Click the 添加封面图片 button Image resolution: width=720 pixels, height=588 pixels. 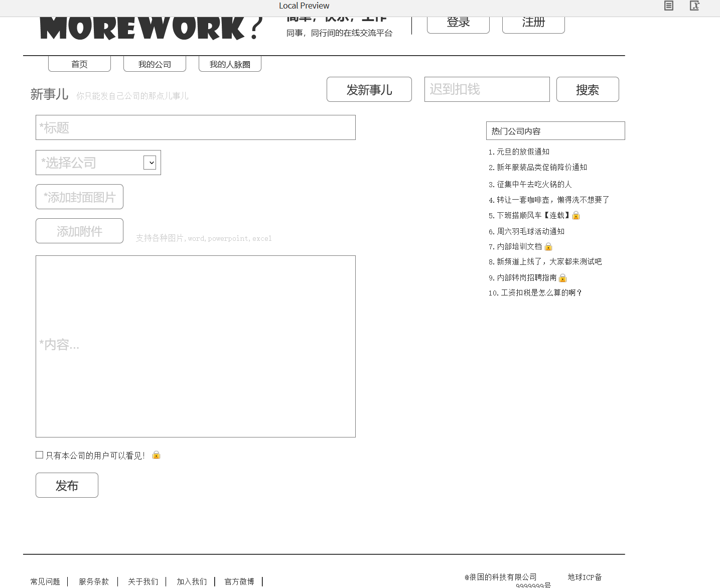point(79,197)
